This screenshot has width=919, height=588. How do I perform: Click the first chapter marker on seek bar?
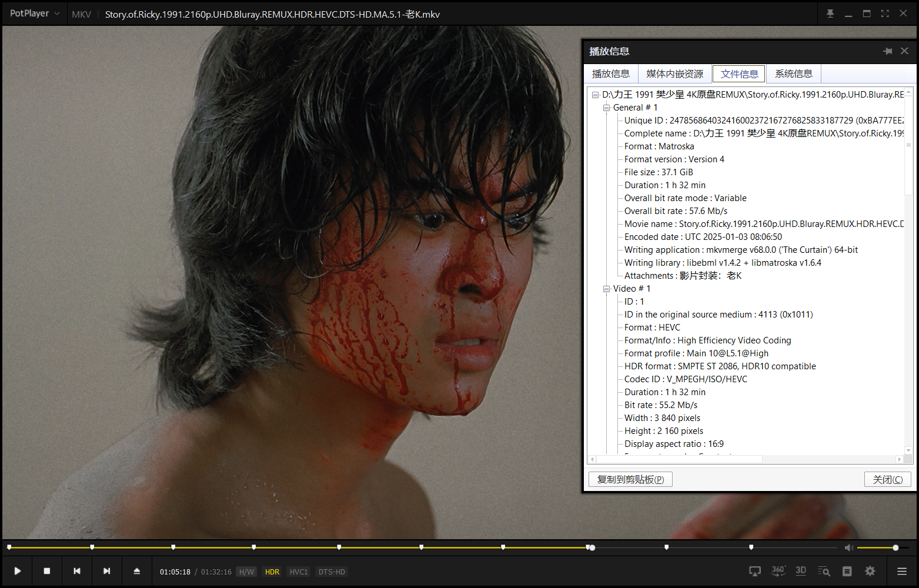click(9, 547)
